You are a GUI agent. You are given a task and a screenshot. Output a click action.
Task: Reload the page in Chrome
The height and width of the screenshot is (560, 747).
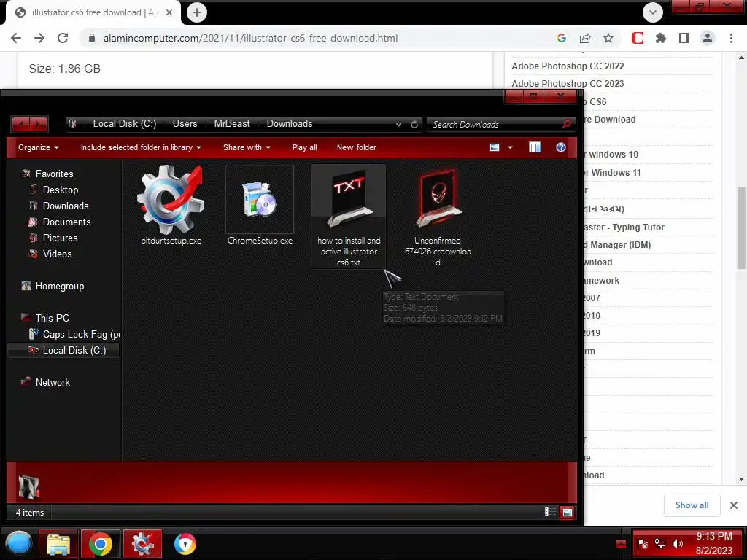[63, 38]
